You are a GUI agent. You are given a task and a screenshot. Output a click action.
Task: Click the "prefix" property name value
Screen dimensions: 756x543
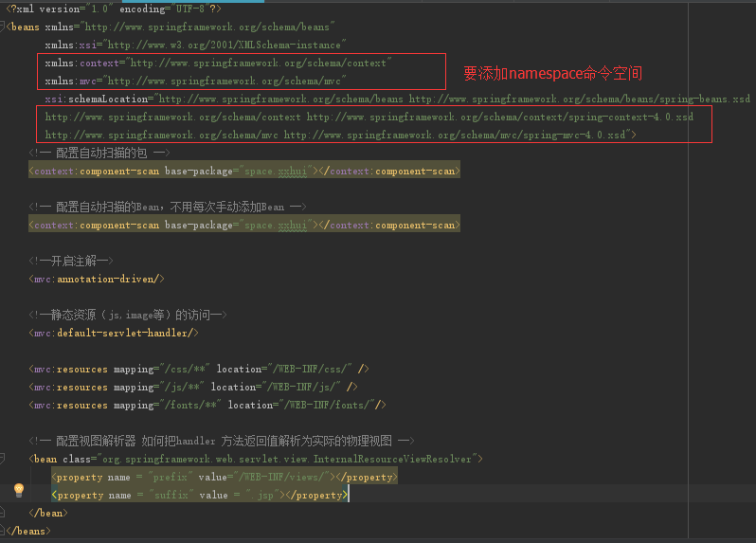point(171,477)
